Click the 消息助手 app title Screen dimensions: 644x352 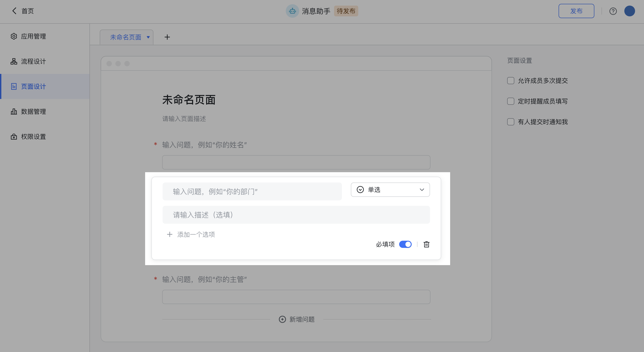tap(316, 11)
